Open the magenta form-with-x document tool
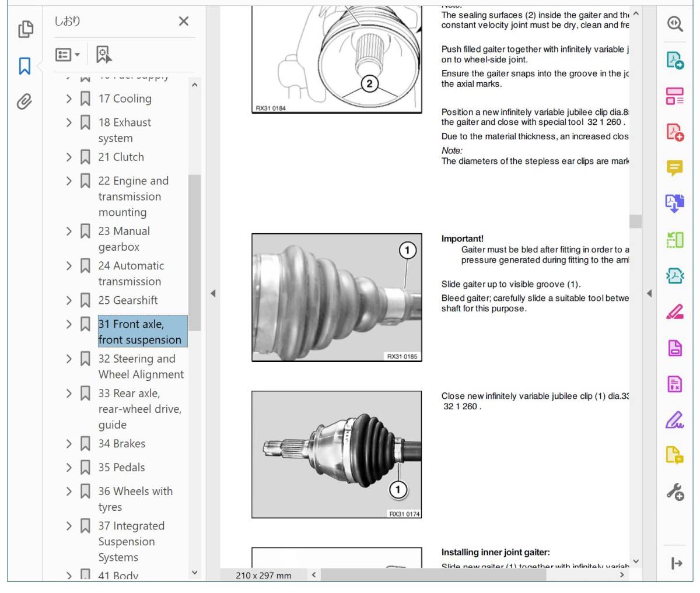This screenshot has width=700, height=593. click(x=675, y=384)
